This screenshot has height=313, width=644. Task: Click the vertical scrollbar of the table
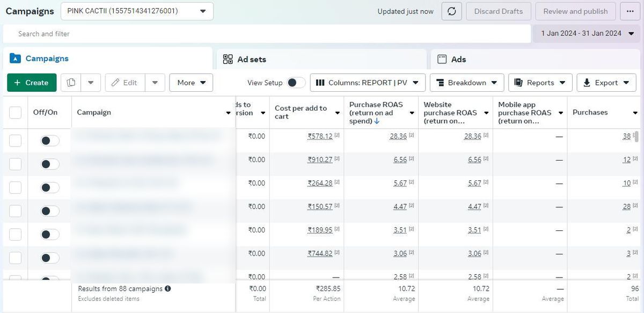(x=637, y=136)
